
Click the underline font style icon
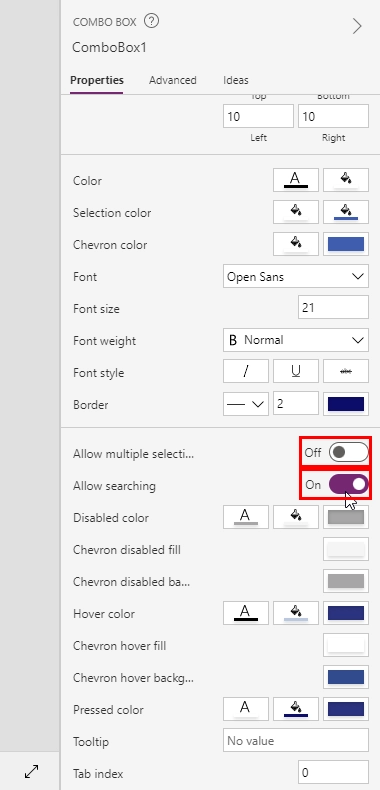point(296,372)
